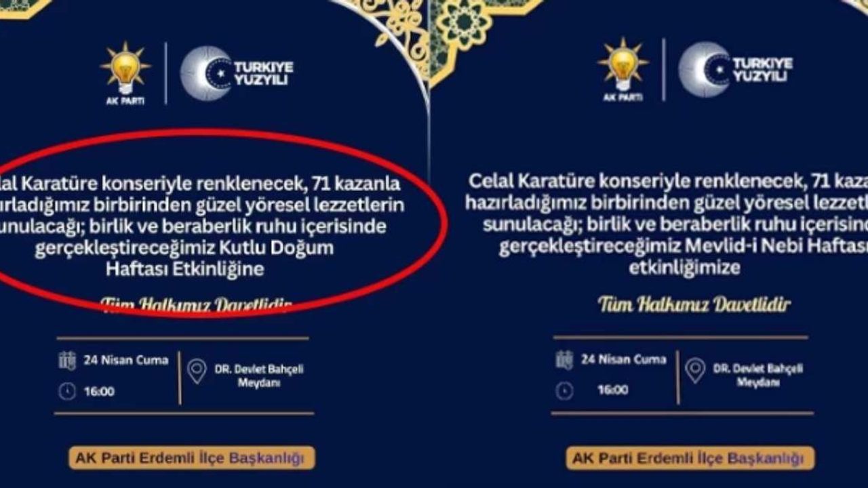868x488 pixels.
Task: Click the calendar icon beside 24 Nisan Cuma, left poster
Action: click(67, 361)
